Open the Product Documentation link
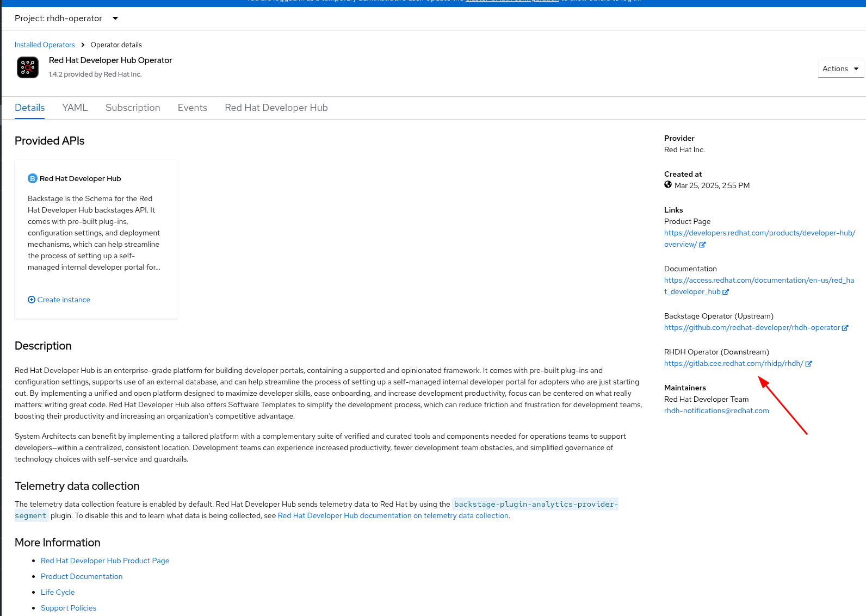This screenshot has height=616, width=866. 82,577
